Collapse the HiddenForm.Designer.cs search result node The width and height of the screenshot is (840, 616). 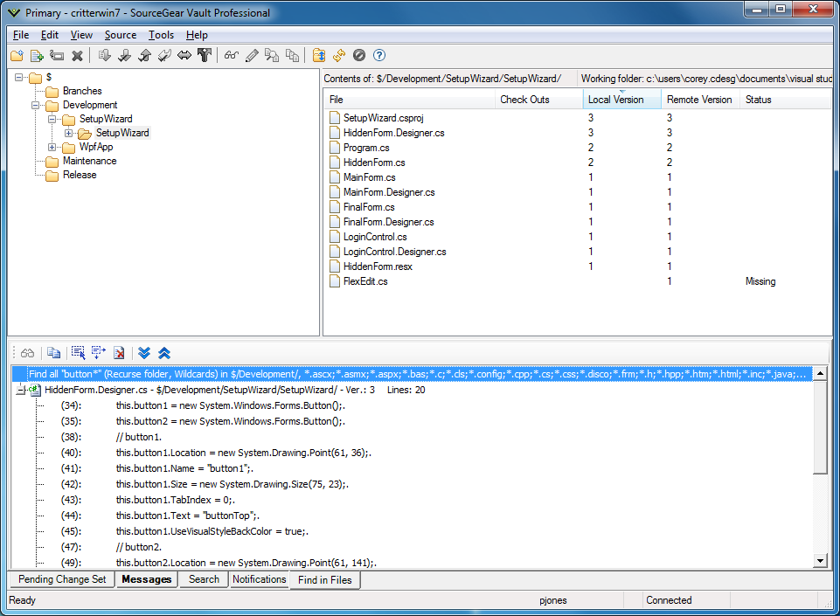[x=21, y=390]
